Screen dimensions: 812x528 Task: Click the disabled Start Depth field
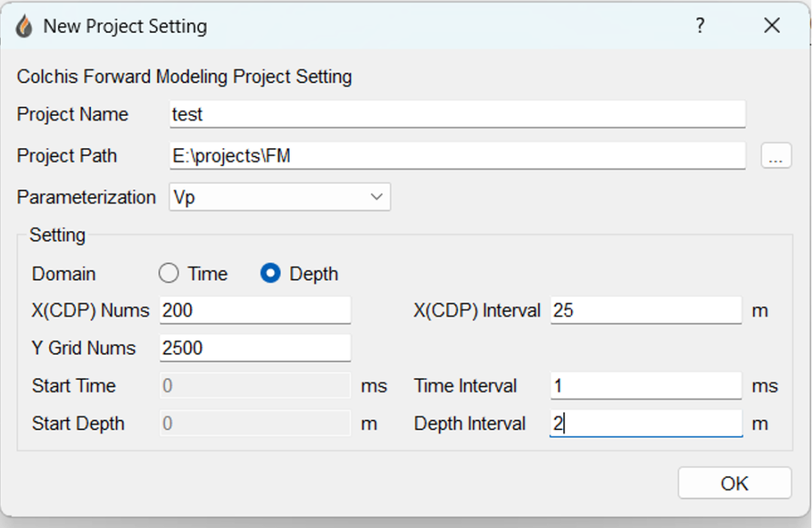[255, 423]
